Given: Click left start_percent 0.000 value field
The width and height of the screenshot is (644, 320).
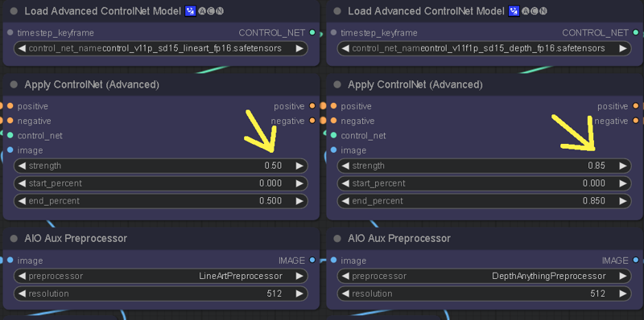Looking at the screenshot, I should point(161,183).
